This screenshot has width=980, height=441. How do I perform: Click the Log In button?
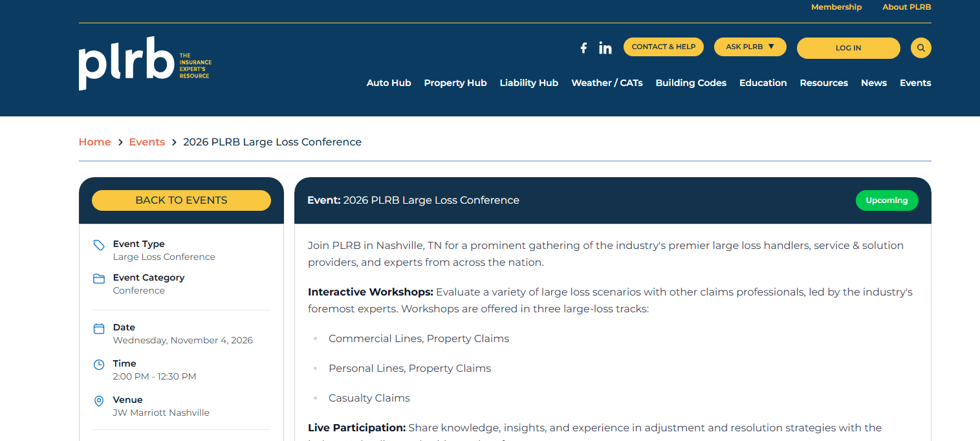click(x=848, y=48)
